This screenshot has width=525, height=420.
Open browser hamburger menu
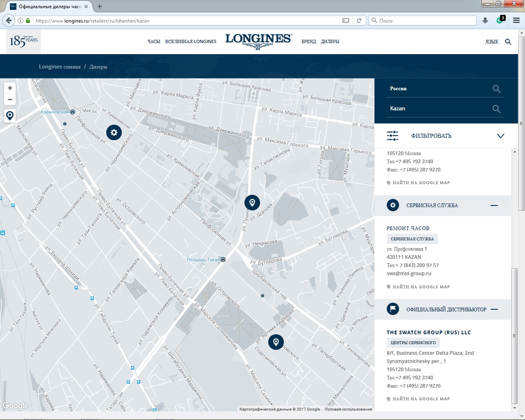pos(516,21)
